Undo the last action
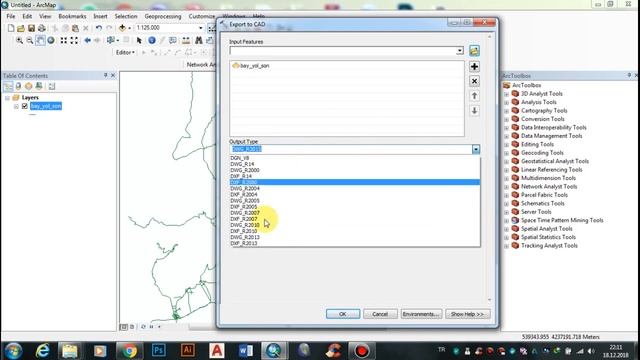The height and width of the screenshot is (360, 640). point(99,28)
